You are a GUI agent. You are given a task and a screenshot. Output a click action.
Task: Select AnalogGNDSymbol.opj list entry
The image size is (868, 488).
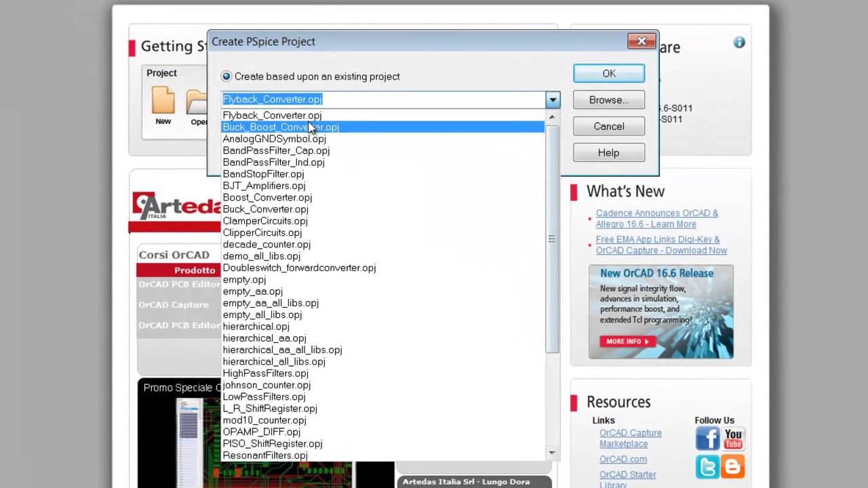point(383,139)
